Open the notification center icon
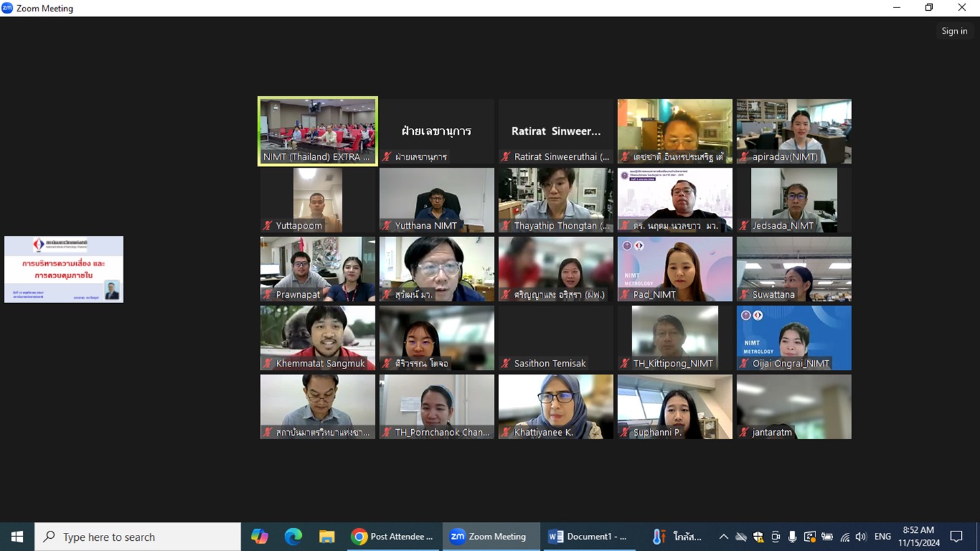 click(x=956, y=537)
